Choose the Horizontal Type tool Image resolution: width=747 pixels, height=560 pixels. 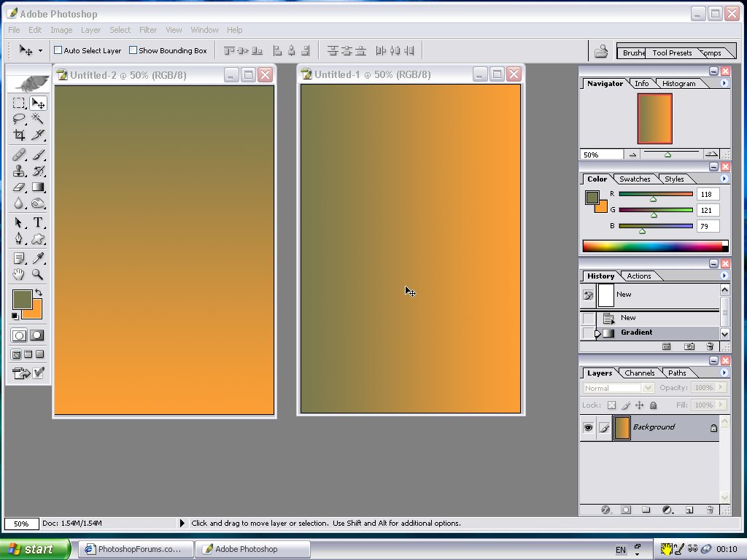coord(38,222)
